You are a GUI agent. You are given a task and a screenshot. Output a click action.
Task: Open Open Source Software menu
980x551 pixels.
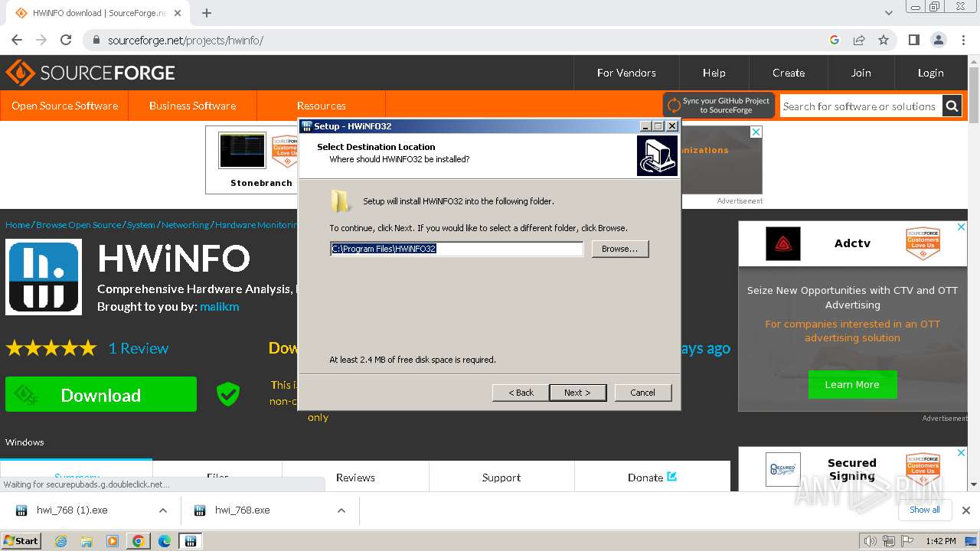(x=64, y=106)
